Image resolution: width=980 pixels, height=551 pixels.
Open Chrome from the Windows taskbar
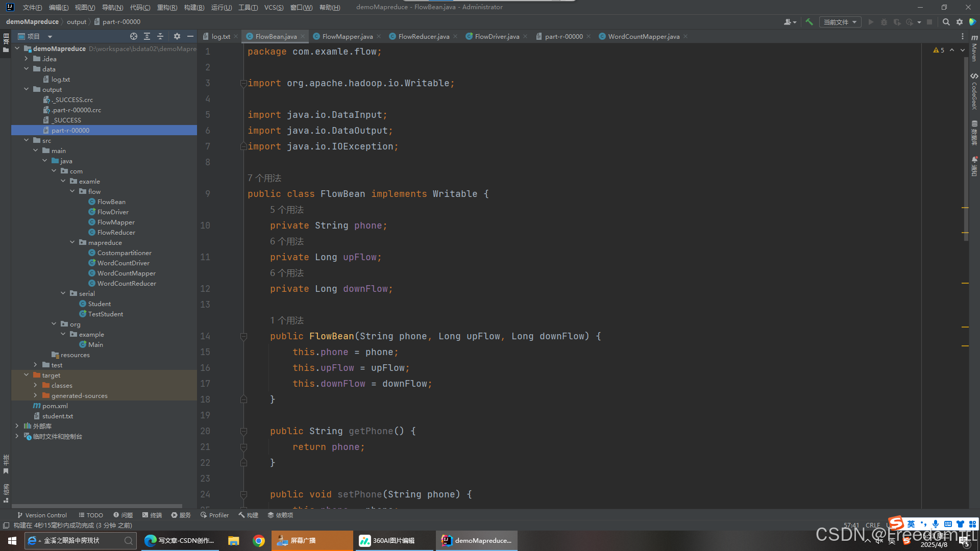click(x=259, y=541)
